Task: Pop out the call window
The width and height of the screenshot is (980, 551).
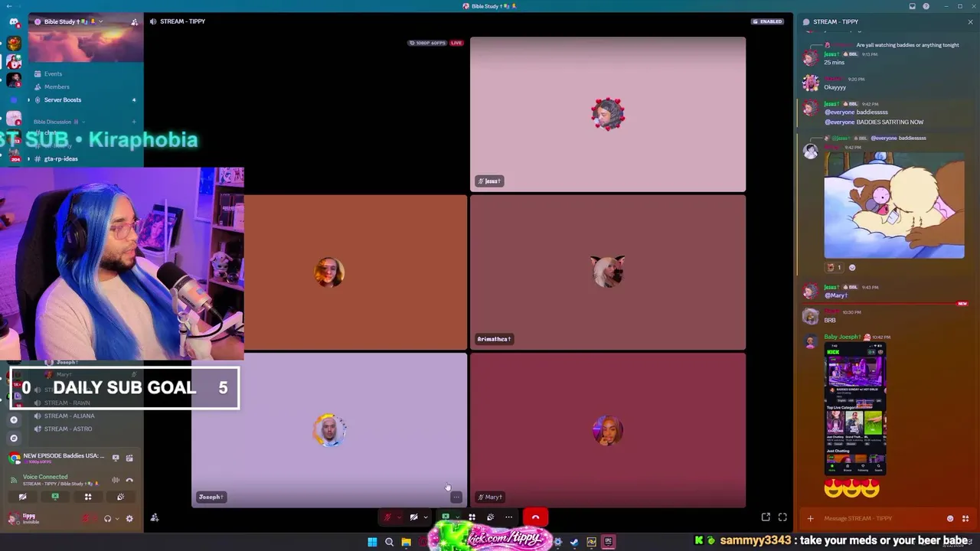Action: (766, 517)
